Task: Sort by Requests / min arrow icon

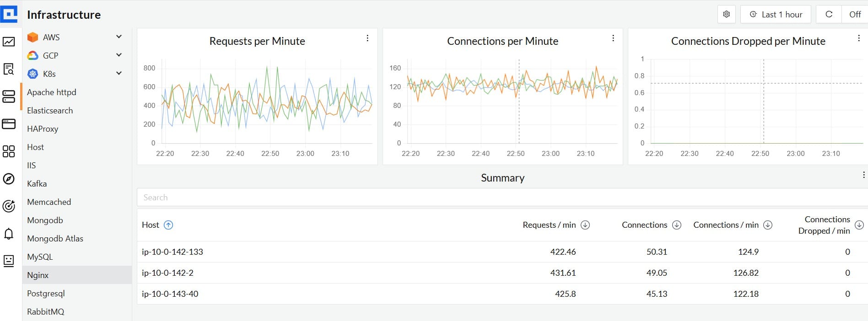Action: click(585, 225)
